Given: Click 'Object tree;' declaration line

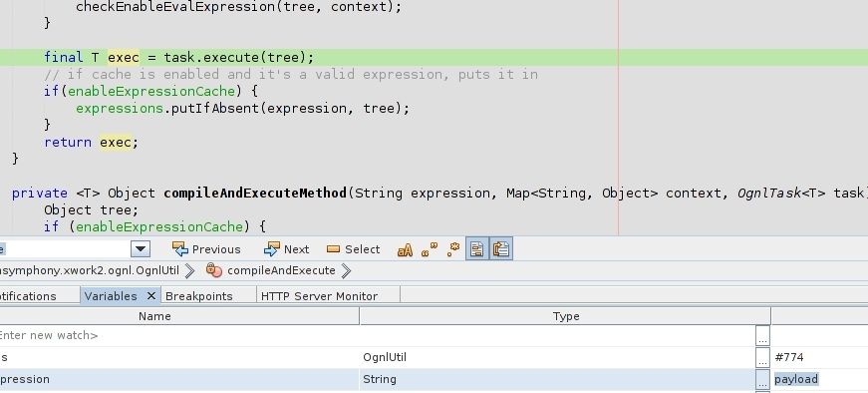Looking at the screenshot, I should 92,210.
